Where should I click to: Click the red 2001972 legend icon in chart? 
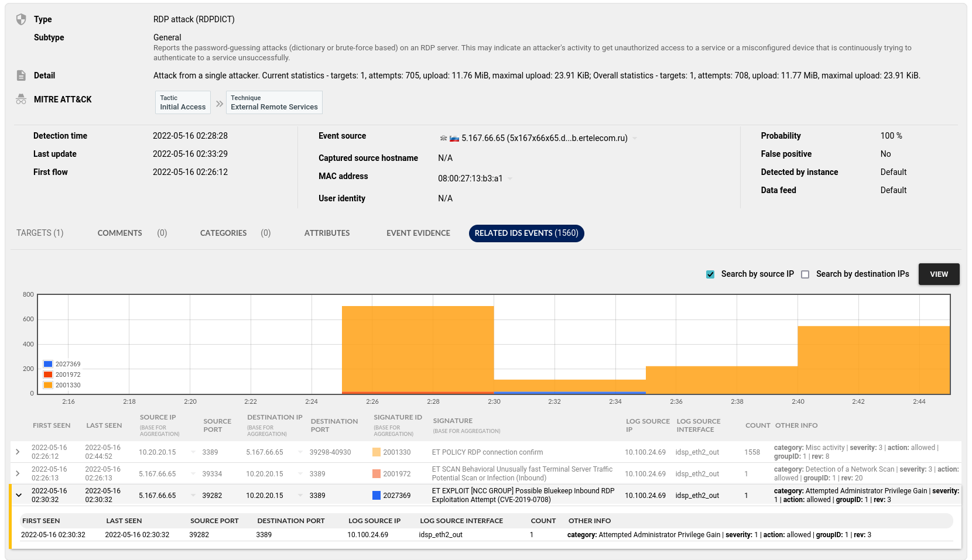pyautogui.click(x=48, y=375)
